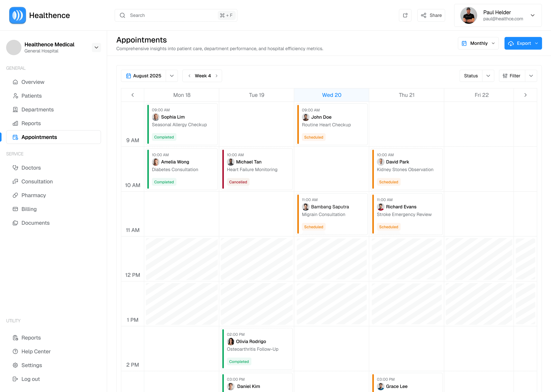The height and width of the screenshot is (392, 551).
Task: Click the Settings gear icon
Action: click(x=15, y=365)
